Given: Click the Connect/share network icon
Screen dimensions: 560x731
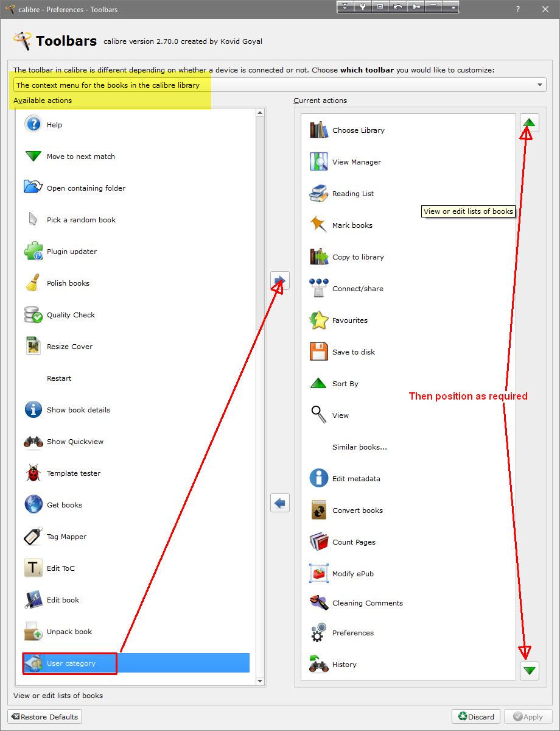Looking at the screenshot, I should tap(318, 288).
